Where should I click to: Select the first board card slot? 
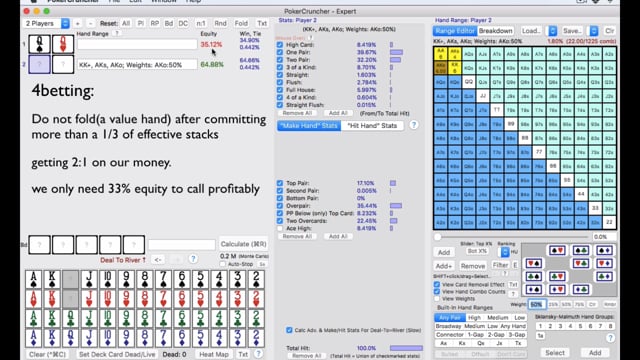[x=39, y=244]
